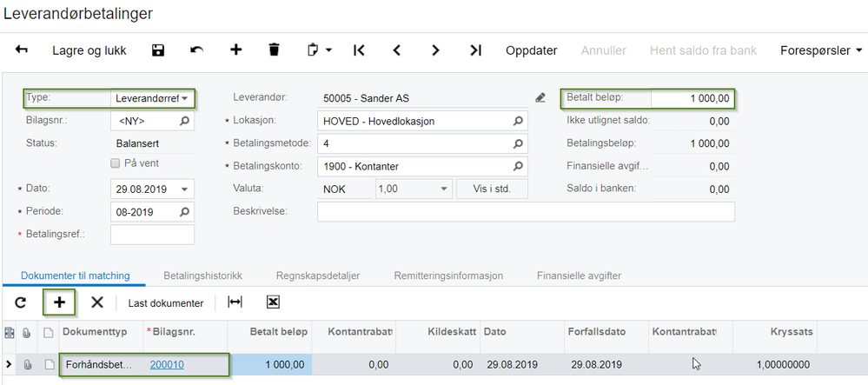Screen dimensions: 868x385
Task: Open the Dato date picker dropdown
Action: point(185,189)
